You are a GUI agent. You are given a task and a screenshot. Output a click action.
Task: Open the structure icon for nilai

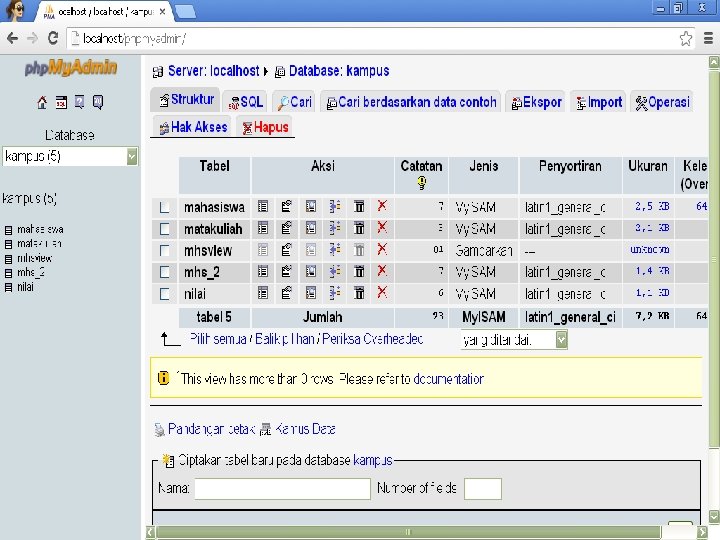point(287,293)
